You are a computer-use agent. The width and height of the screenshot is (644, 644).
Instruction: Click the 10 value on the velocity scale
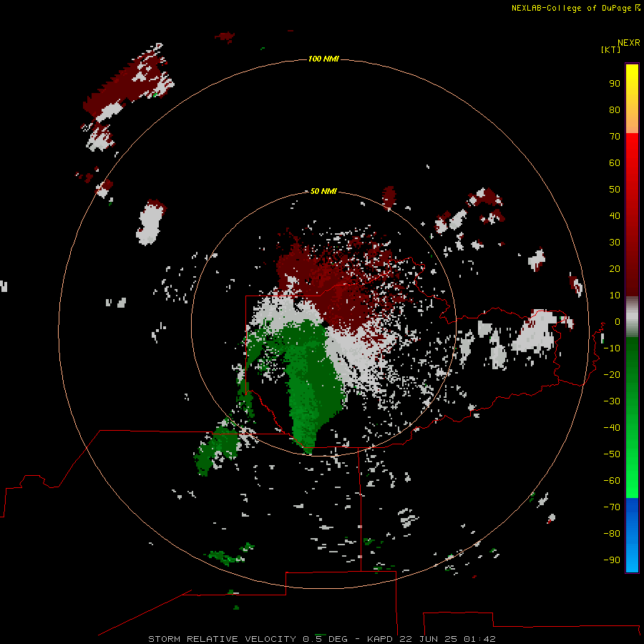coord(615,296)
